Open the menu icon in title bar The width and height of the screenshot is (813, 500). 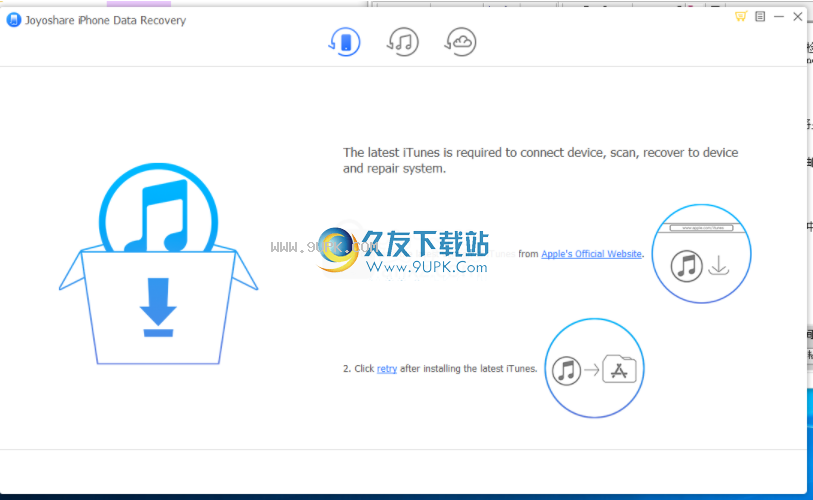(760, 17)
